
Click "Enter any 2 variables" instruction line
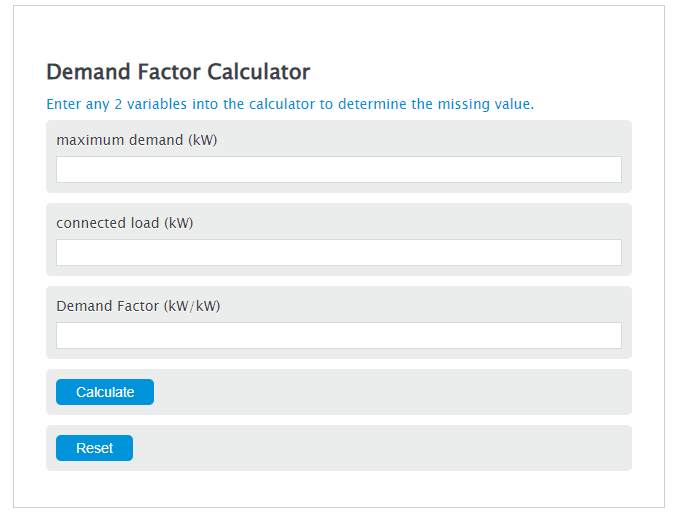290,104
